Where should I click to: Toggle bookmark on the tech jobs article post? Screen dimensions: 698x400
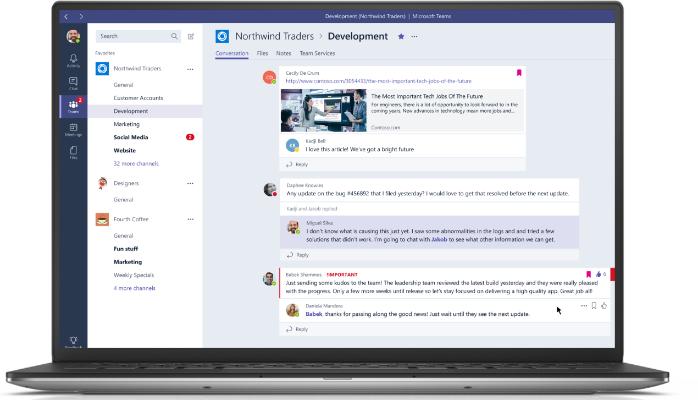(x=519, y=73)
